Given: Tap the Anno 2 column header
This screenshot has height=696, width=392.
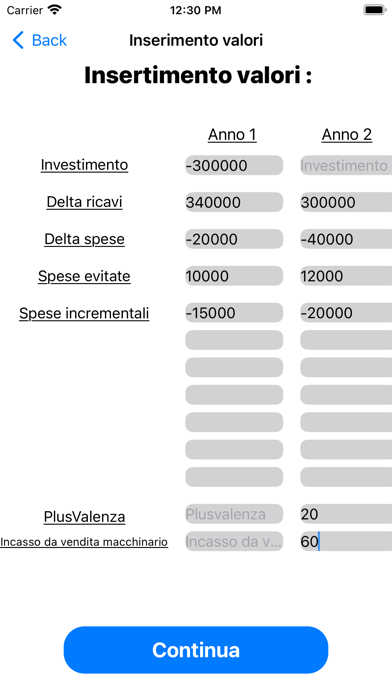Looking at the screenshot, I should pos(347,134).
